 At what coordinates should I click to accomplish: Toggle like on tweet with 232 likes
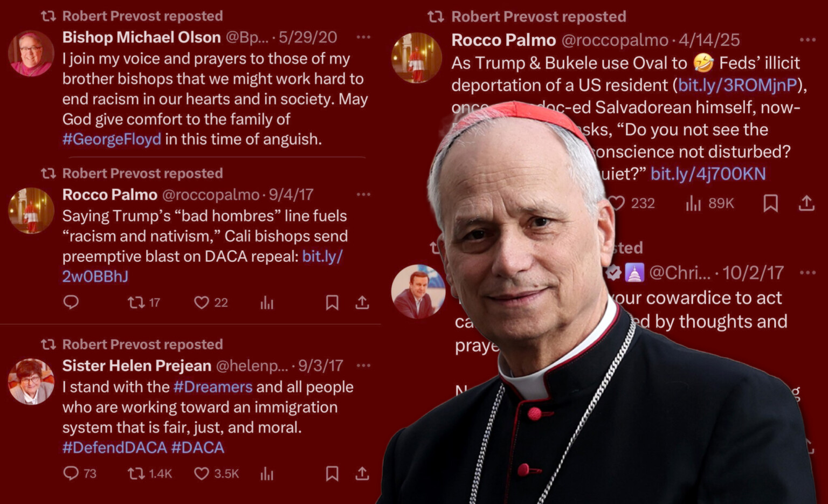click(x=617, y=203)
